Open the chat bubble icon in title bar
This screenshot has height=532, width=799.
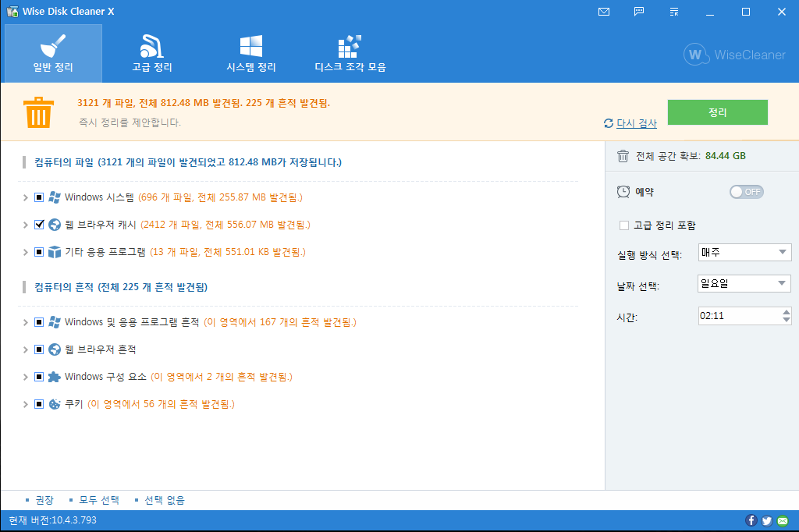click(x=639, y=12)
